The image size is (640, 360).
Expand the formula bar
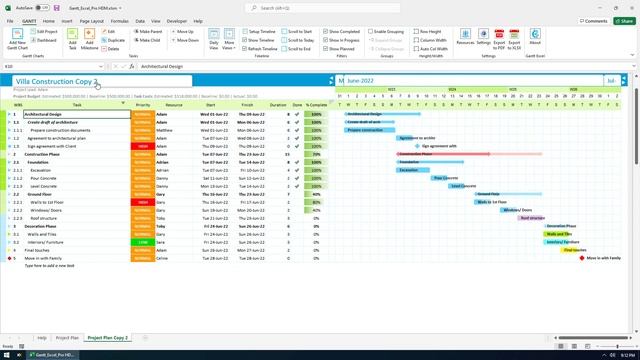[x=634, y=66]
